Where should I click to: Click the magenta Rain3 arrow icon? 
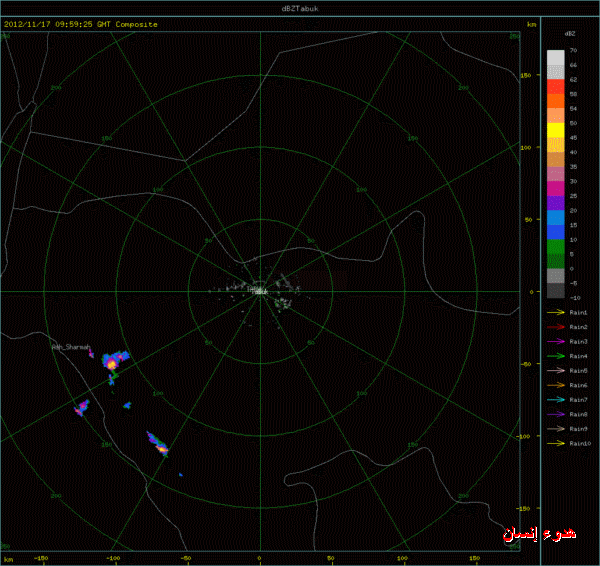tap(556, 341)
